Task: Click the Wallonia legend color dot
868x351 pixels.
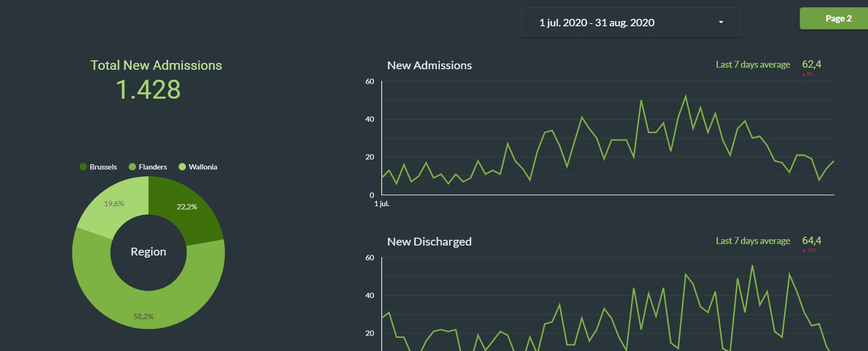Action: coord(182,167)
